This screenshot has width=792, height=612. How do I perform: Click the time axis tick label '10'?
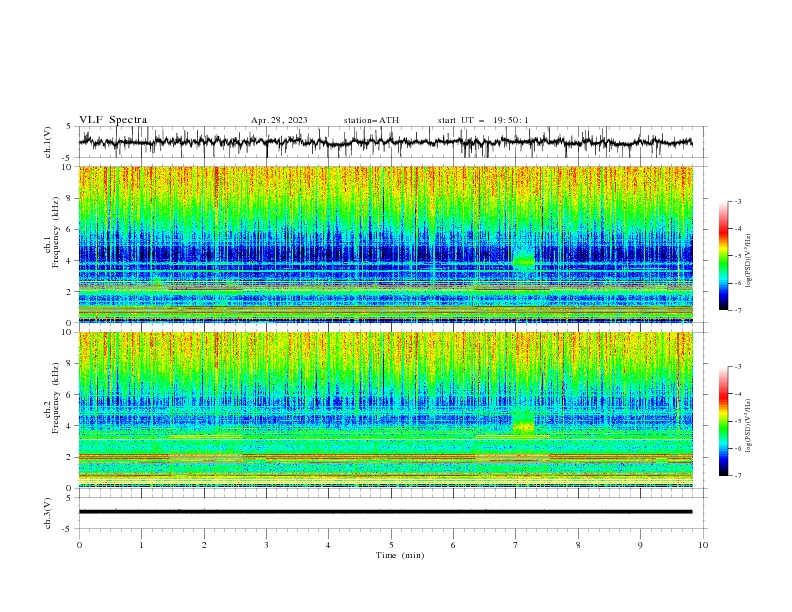pyautogui.click(x=703, y=545)
